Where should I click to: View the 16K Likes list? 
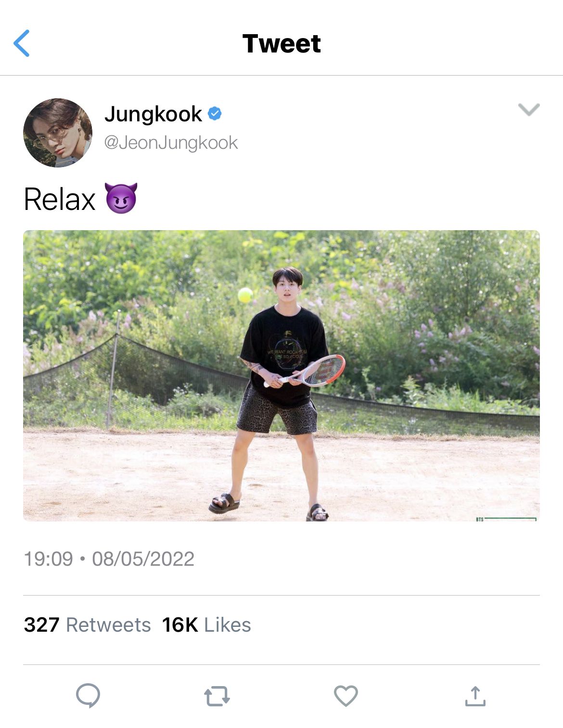click(206, 625)
